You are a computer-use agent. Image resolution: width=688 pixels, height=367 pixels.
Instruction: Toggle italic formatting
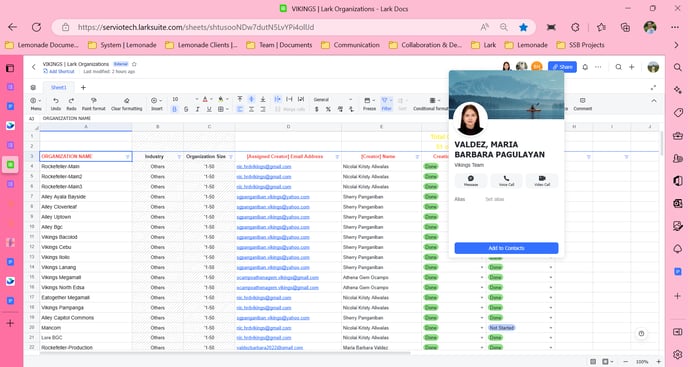[x=197, y=109]
